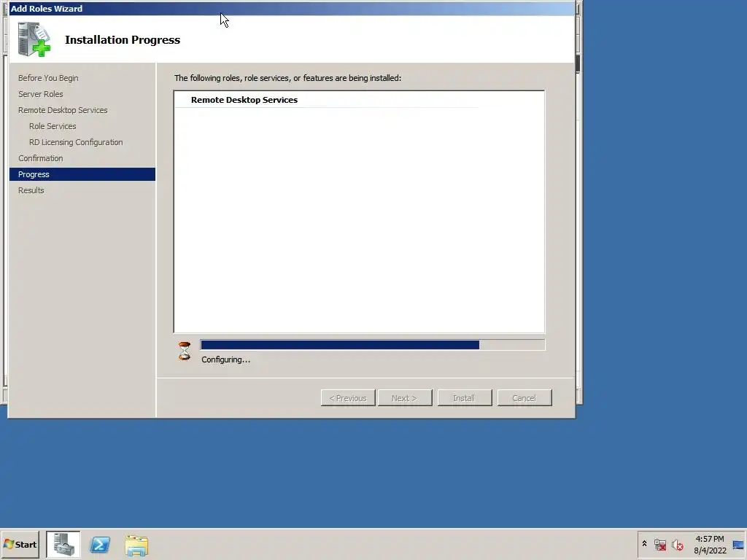747x560 pixels.
Task: Select Before You Begin step
Action: [48, 78]
